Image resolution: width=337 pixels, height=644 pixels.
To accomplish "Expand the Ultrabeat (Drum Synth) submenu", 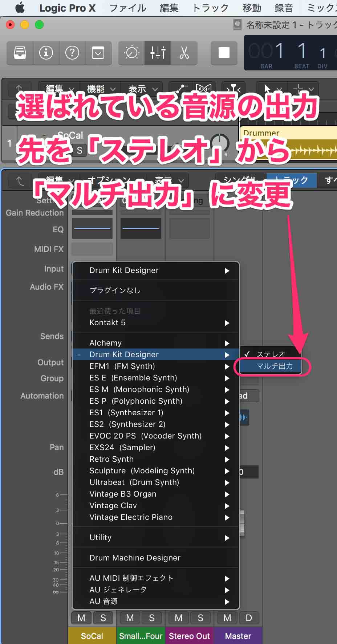I will tap(156, 482).
